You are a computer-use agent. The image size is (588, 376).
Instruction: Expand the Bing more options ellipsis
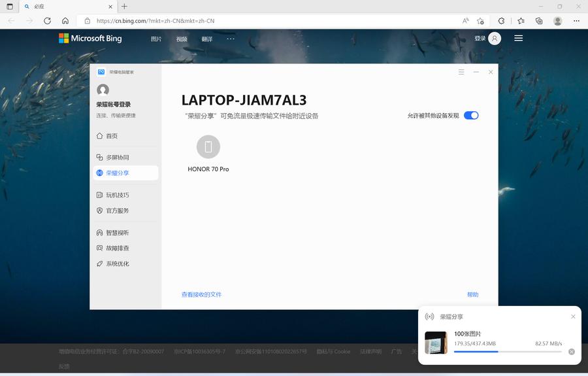(x=231, y=39)
